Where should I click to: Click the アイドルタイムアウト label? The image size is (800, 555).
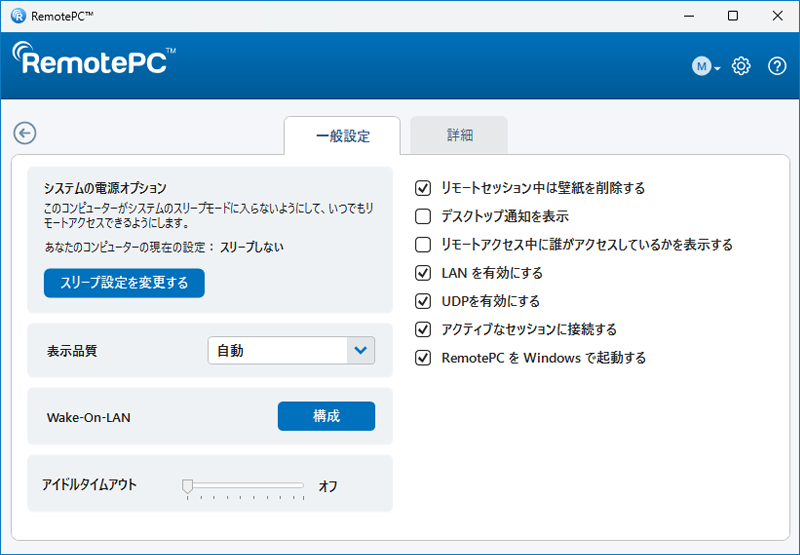[x=89, y=485]
